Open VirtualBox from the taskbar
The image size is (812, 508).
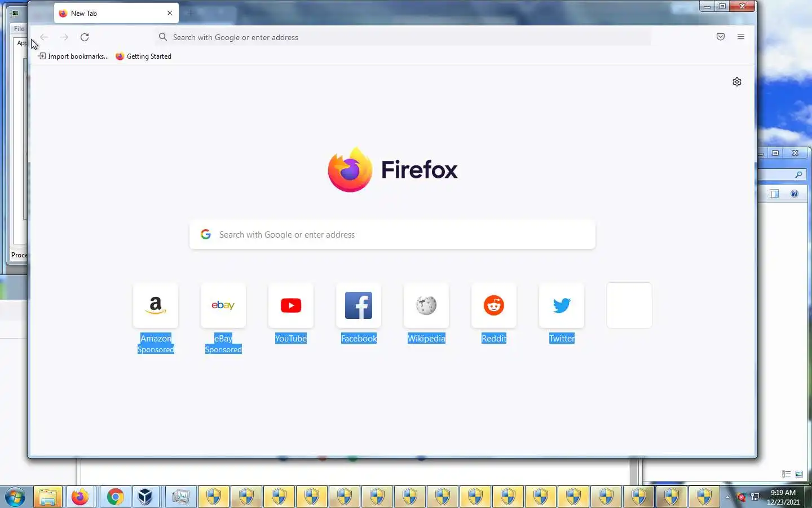coord(145,497)
